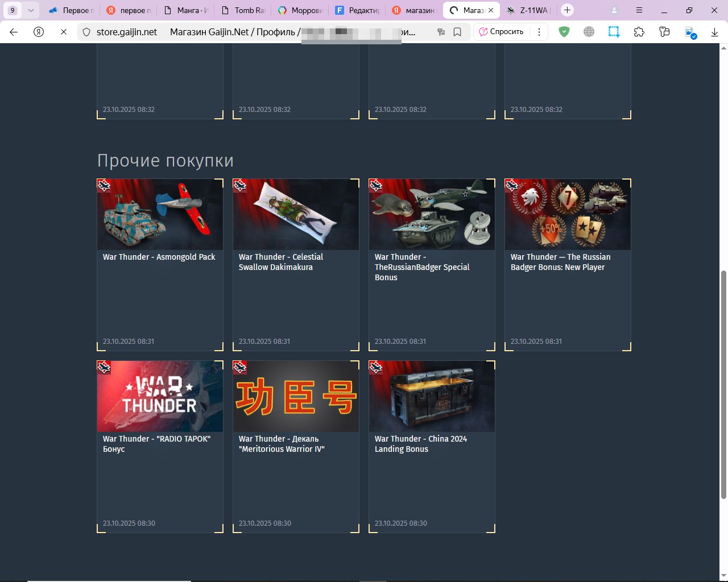Go back using the back arrow
This screenshot has height=582, width=728.
(x=14, y=32)
